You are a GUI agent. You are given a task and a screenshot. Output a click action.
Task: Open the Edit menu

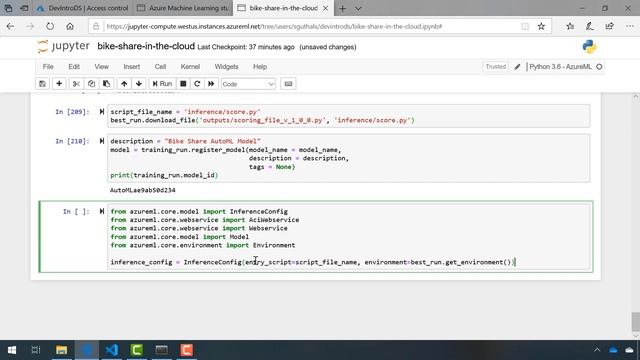[x=74, y=67]
